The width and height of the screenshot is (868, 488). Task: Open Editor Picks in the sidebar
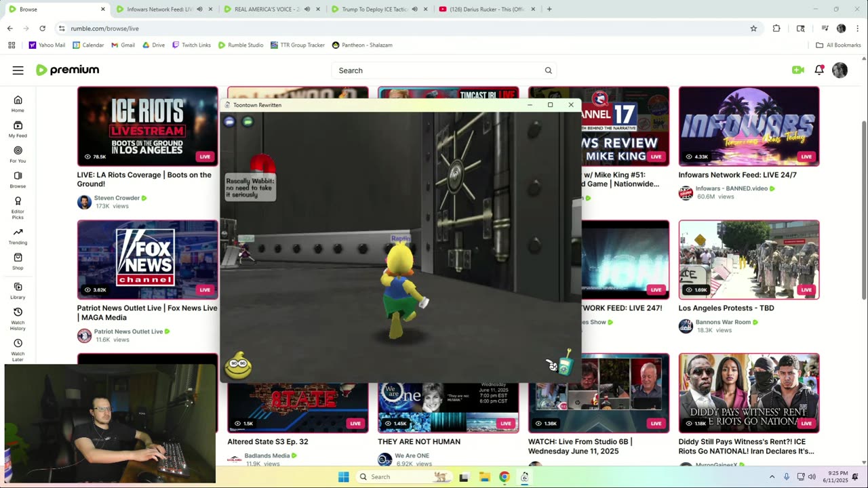18,207
